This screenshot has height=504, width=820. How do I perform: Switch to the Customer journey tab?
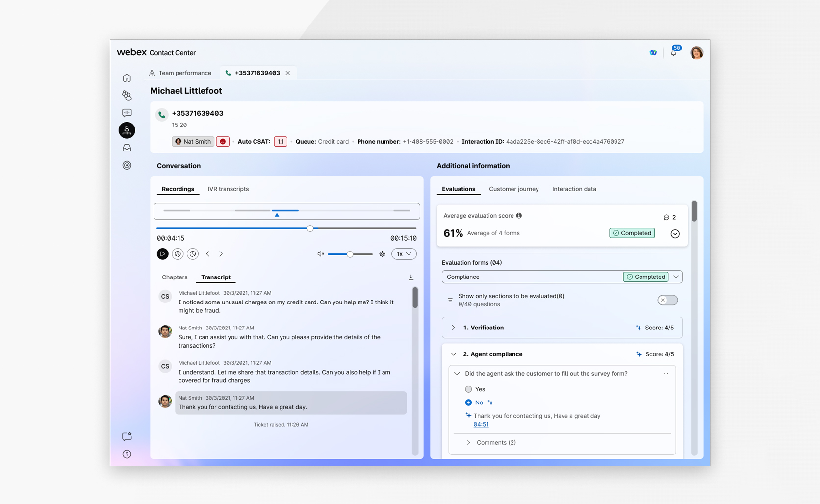click(513, 189)
